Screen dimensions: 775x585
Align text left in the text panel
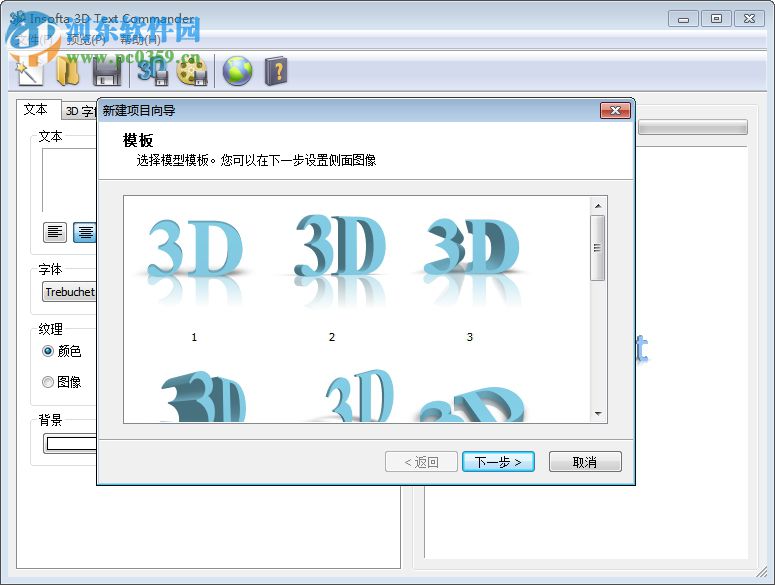[55, 232]
